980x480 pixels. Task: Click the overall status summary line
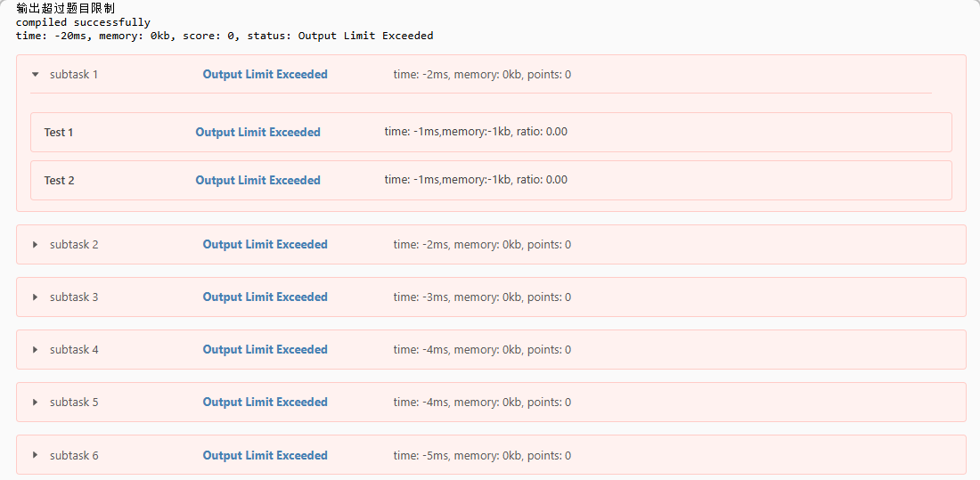(225, 36)
